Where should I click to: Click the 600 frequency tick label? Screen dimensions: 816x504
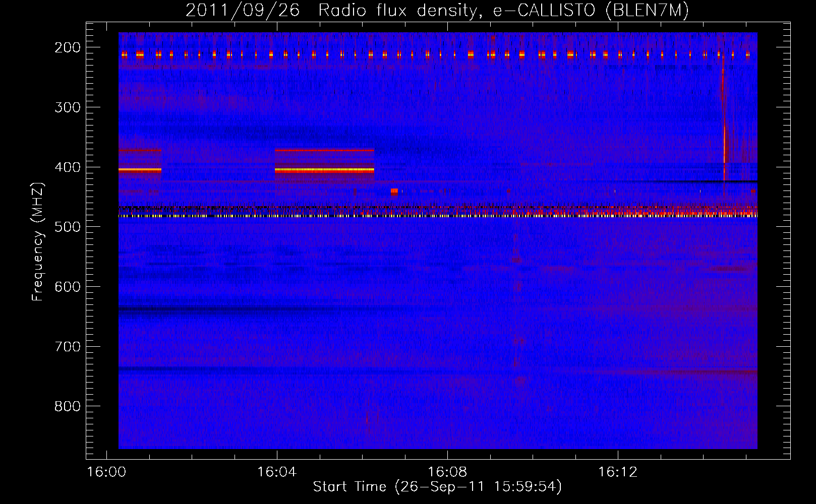pos(67,286)
